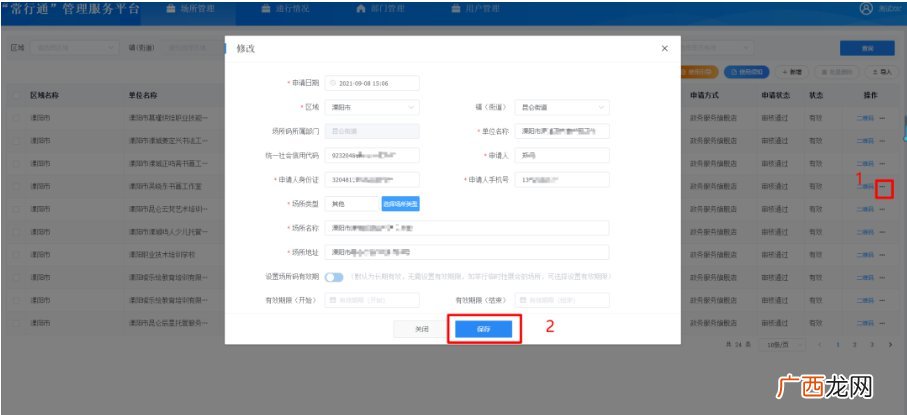Screen dimensions: 907x415
Task: Open the 区域 filter dropdown above table
Action: pos(74,48)
